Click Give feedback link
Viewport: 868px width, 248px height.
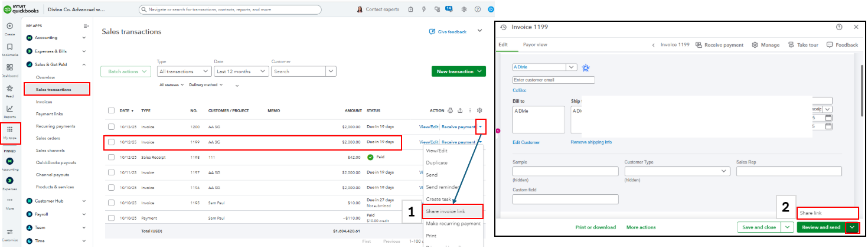(448, 32)
